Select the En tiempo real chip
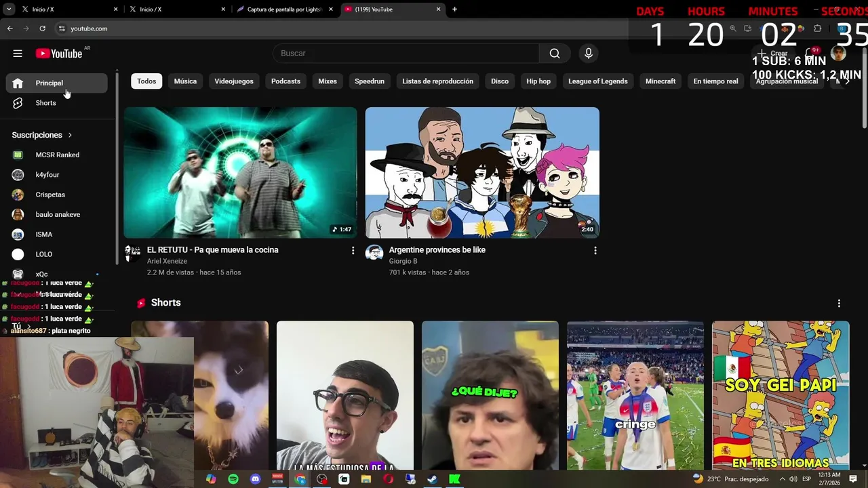Screen dimensions: 868x488 tap(715, 81)
